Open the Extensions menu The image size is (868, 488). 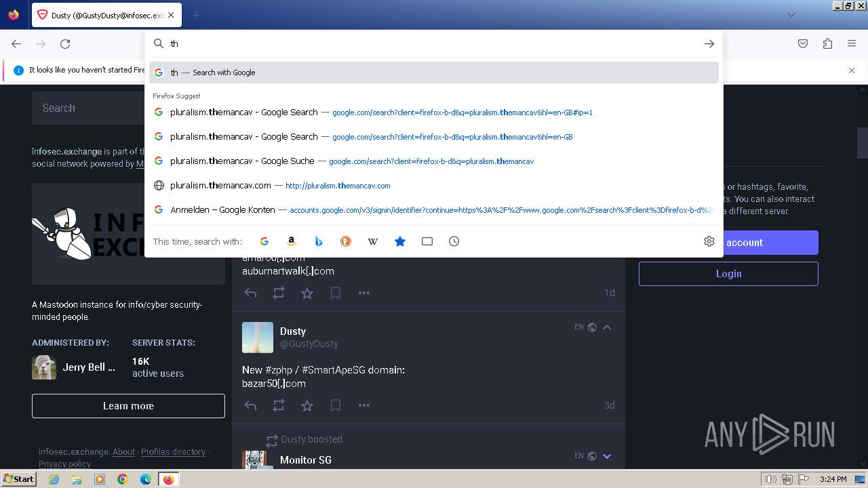(x=827, y=43)
